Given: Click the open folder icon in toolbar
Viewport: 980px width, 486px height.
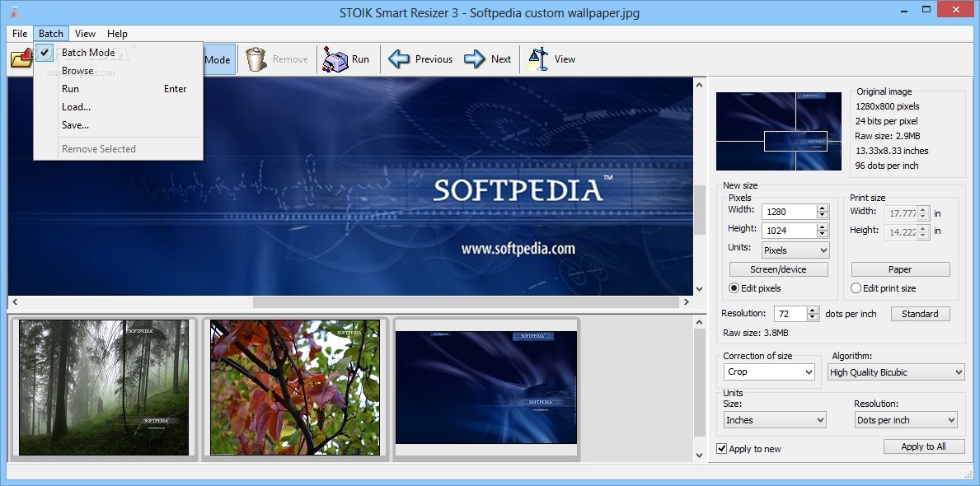Looking at the screenshot, I should coord(21,59).
